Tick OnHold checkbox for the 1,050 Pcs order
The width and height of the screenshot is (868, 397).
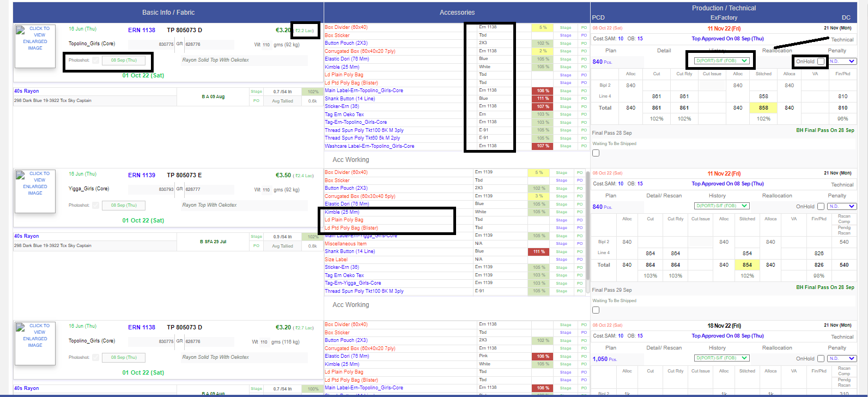pyautogui.click(x=821, y=358)
